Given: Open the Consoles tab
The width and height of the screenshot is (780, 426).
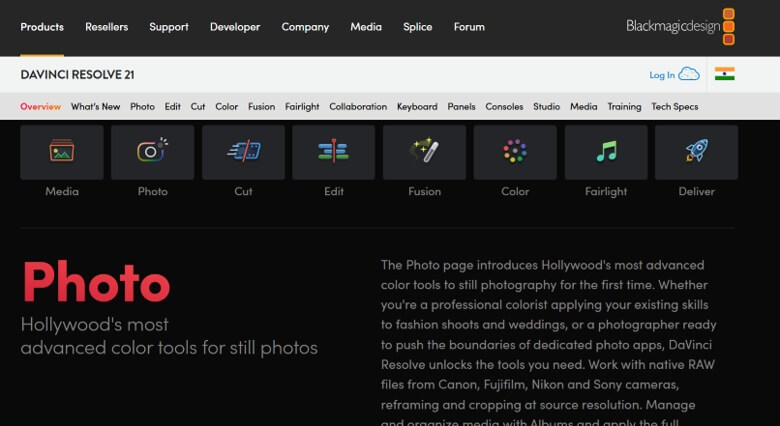Looking at the screenshot, I should coord(504,106).
